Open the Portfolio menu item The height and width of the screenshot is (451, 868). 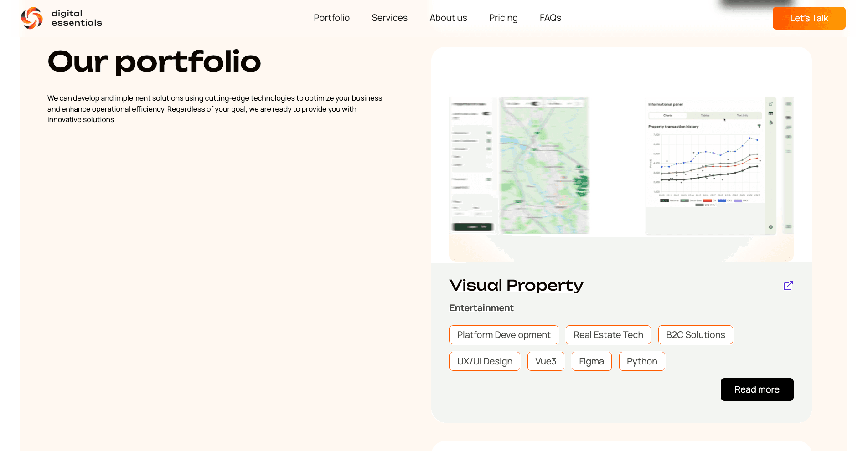(331, 18)
